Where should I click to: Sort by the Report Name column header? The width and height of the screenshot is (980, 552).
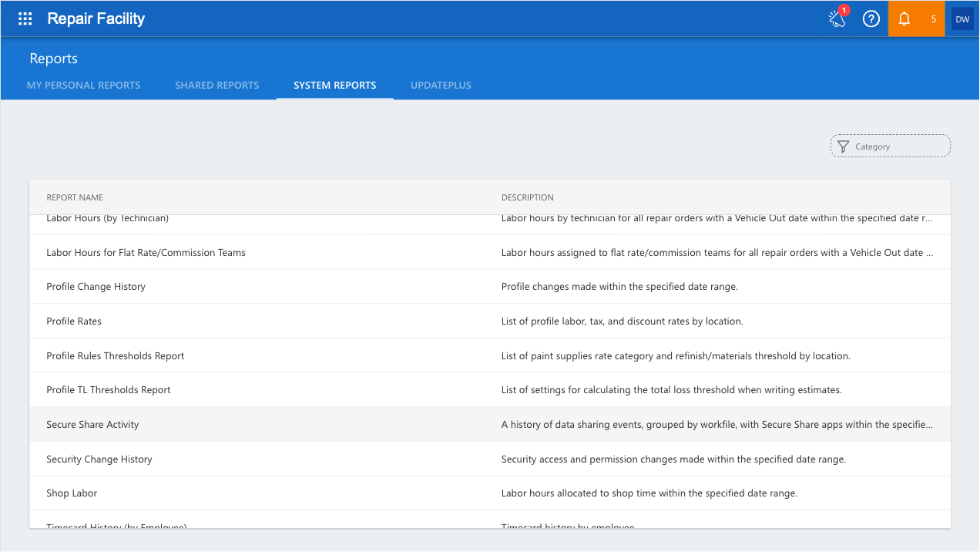click(75, 197)
